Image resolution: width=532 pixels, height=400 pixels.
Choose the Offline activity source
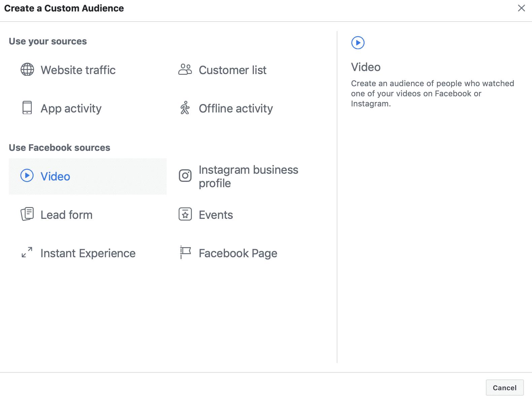(236, 108)
